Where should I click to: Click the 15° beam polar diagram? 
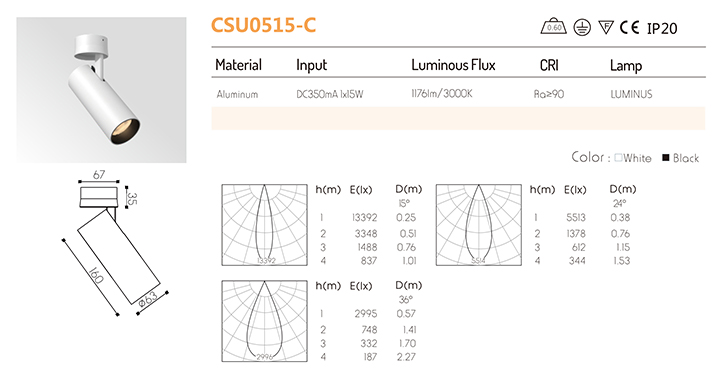coord(264,225)
